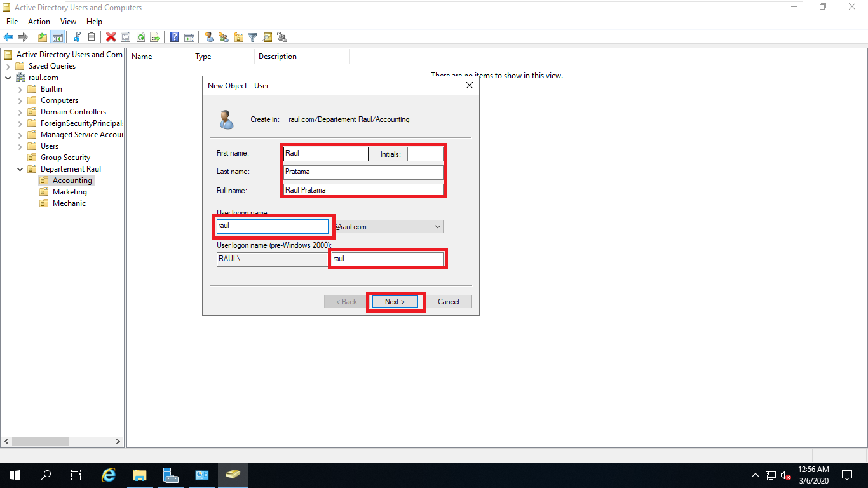Open the Action menu
The width and height of the screenshot is (868, 488).
coord(39,22)
